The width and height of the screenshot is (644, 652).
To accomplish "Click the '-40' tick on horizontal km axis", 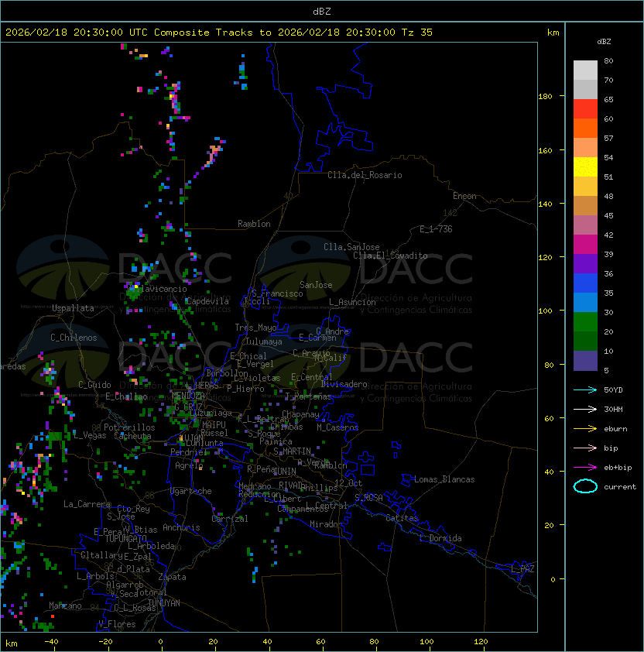I will point(51,642).
